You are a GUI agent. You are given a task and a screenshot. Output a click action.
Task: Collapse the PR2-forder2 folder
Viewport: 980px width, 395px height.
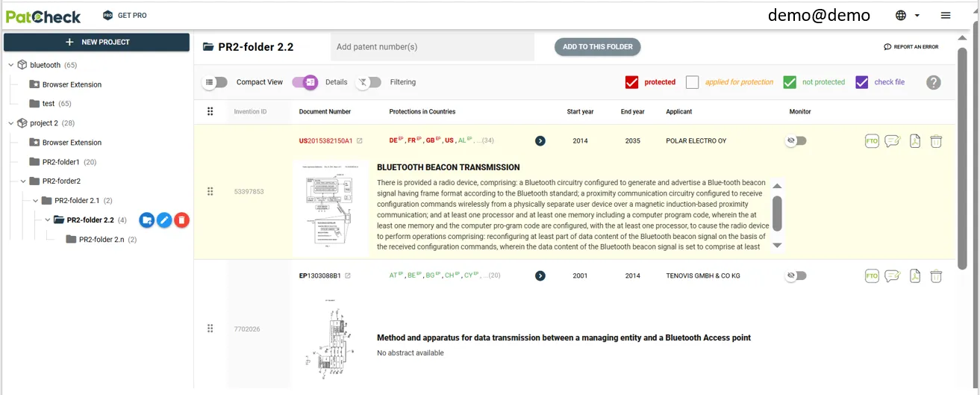click(x=22, y=181)
